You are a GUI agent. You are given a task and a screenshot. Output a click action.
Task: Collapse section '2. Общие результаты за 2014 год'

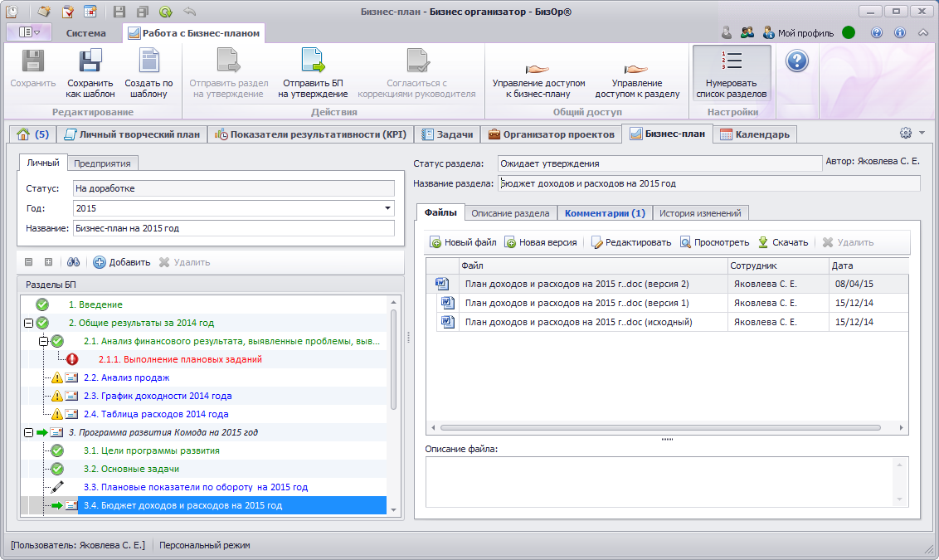click(x=28, y=323)
